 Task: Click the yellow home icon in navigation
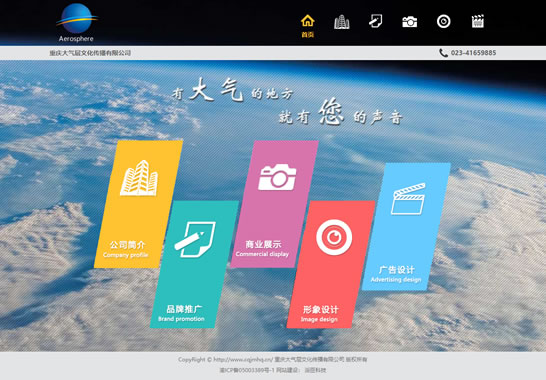tap(307, 21)
